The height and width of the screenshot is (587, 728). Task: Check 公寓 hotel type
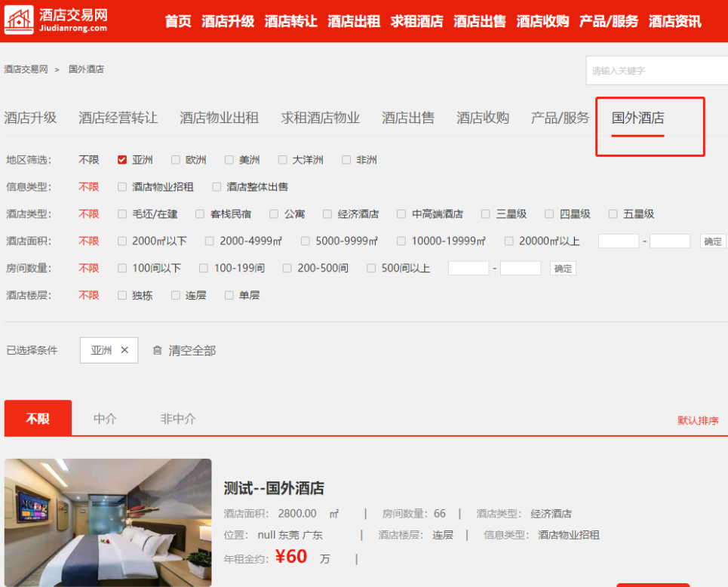click(x=274, y=214)
